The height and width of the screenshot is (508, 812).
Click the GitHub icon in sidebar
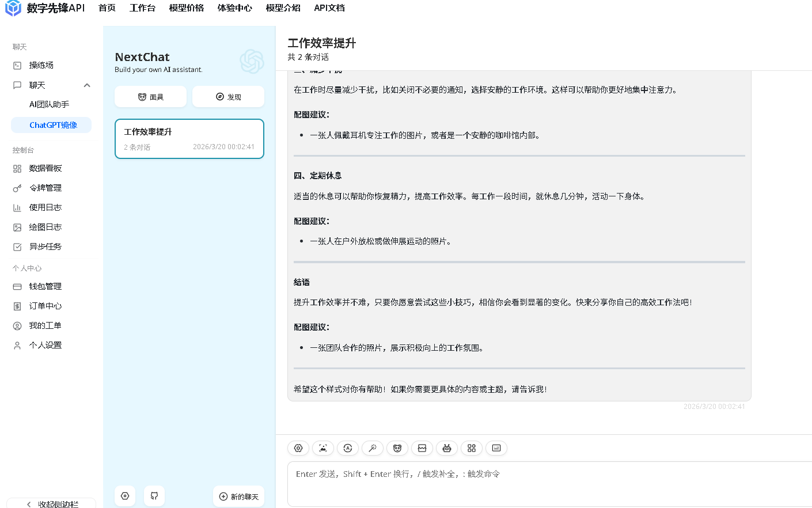pyautogui.click(x=154, y=496)
